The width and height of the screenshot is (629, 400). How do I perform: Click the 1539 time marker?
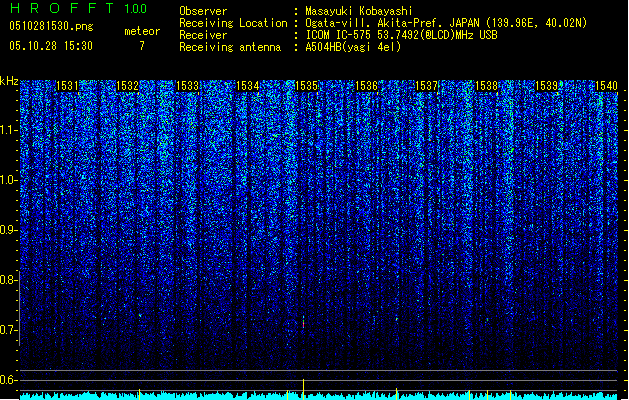click(x=547, y=86)
